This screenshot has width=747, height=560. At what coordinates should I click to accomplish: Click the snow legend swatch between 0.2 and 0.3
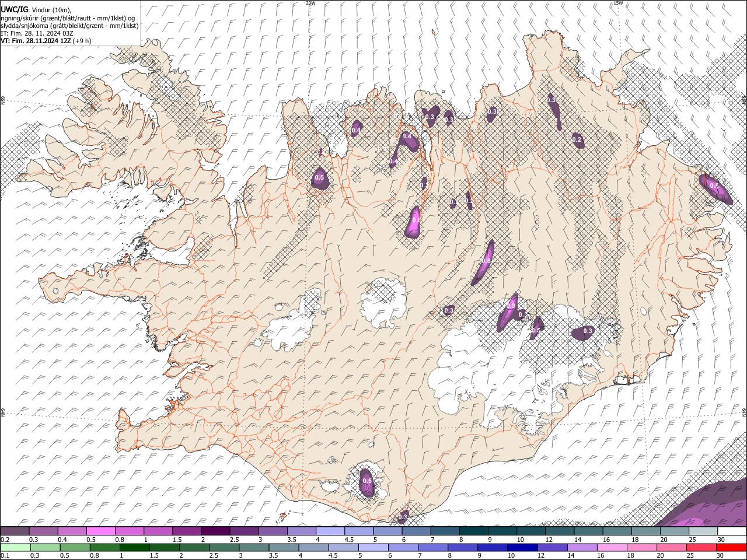click(15, 531)
